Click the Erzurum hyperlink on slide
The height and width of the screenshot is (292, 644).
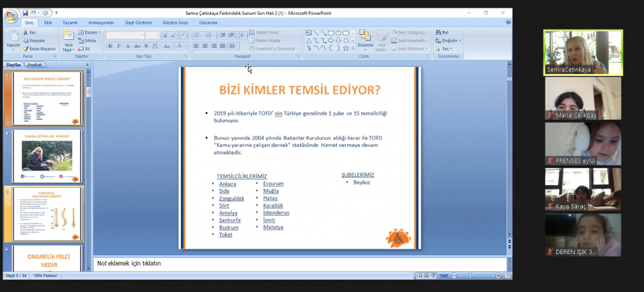tap(274, 183)
